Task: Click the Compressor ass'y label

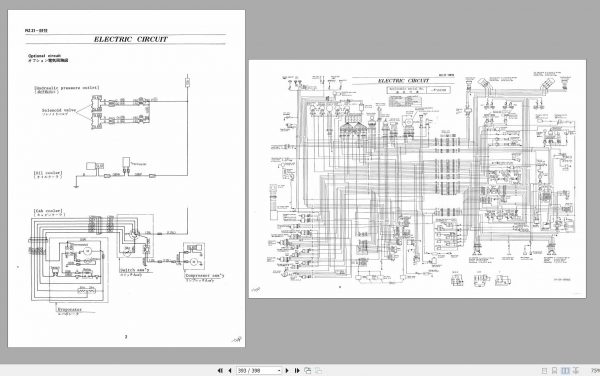Action: 205,275
